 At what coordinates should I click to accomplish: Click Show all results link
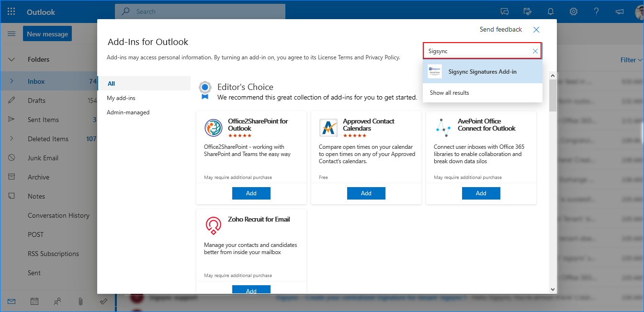point(449,93)
